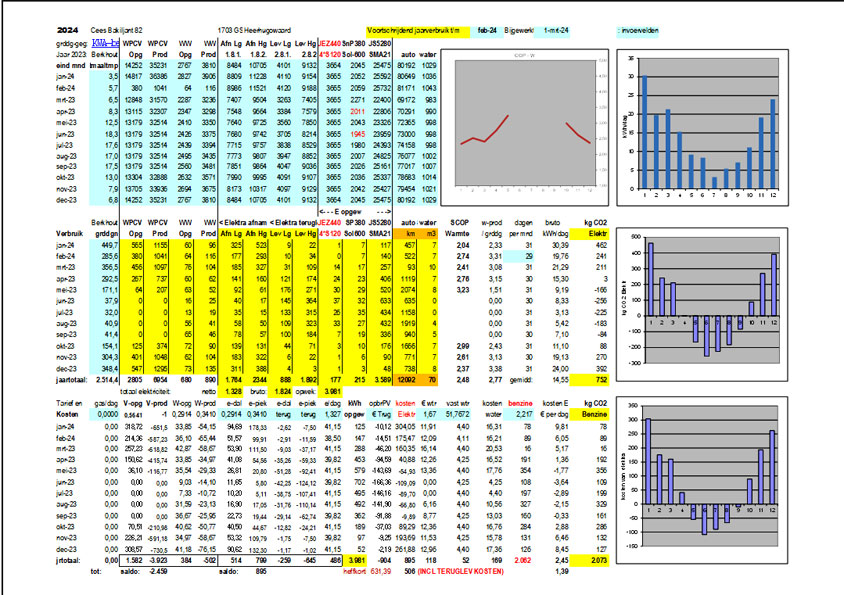
Task: Select the '1703 GS Heerhugowaard' address cell
Action: click(254, 30)
